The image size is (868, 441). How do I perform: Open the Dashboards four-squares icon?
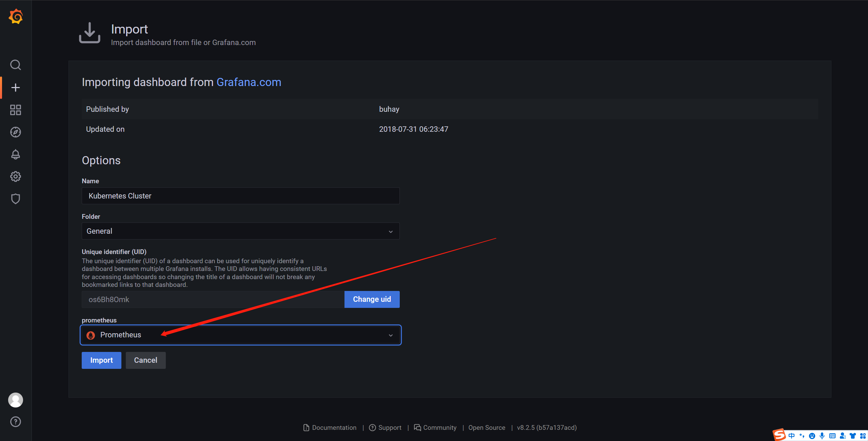click(x=16, y=110)
